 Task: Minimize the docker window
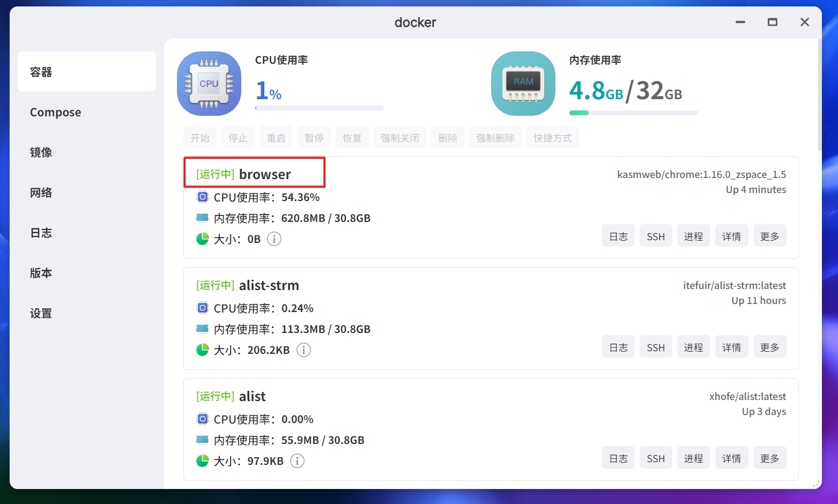[x=740, y=22]
